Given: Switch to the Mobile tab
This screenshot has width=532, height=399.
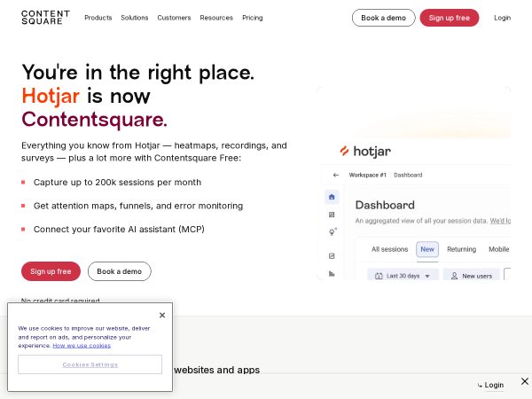Looking at the screenshot, I should (x=498, y=249).
